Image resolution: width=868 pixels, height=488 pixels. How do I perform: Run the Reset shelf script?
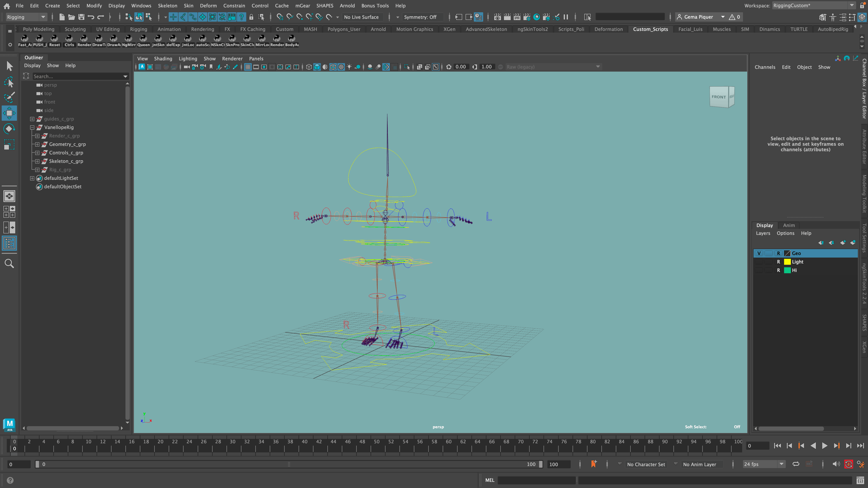54,40
